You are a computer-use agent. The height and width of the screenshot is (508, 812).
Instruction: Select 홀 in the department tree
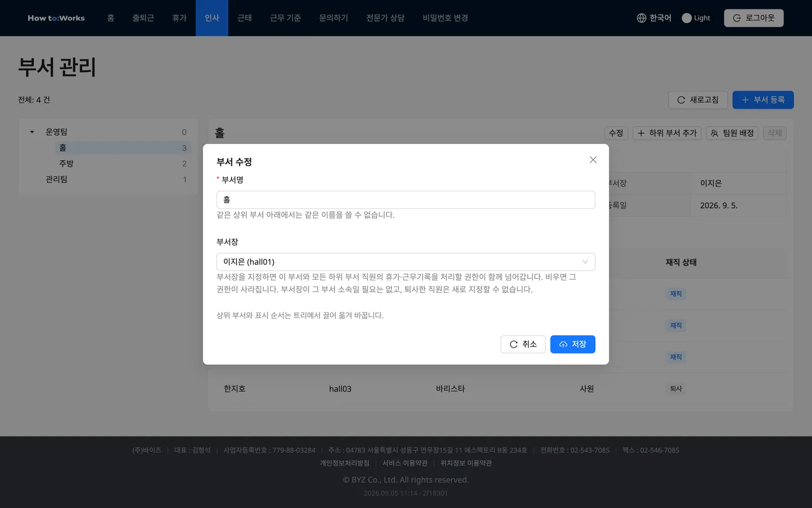pos(63,148)
